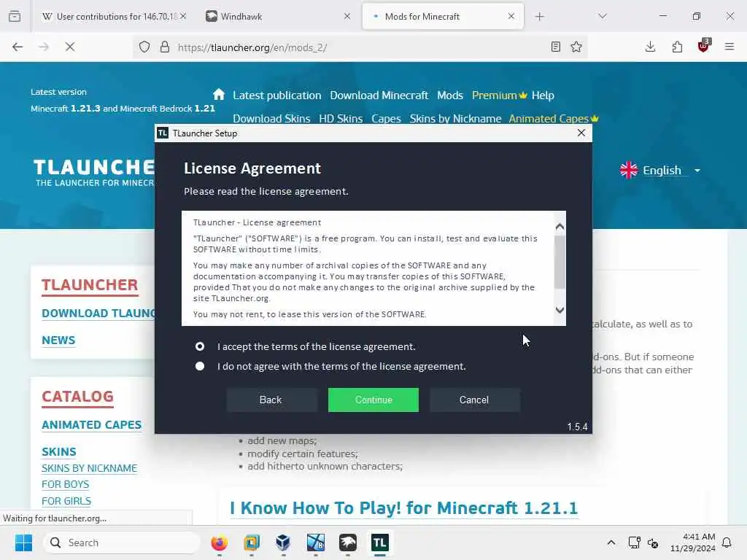Screen dimensions: 747x560
Task: Open Latest publication menu link
Action: coord(276,96)
